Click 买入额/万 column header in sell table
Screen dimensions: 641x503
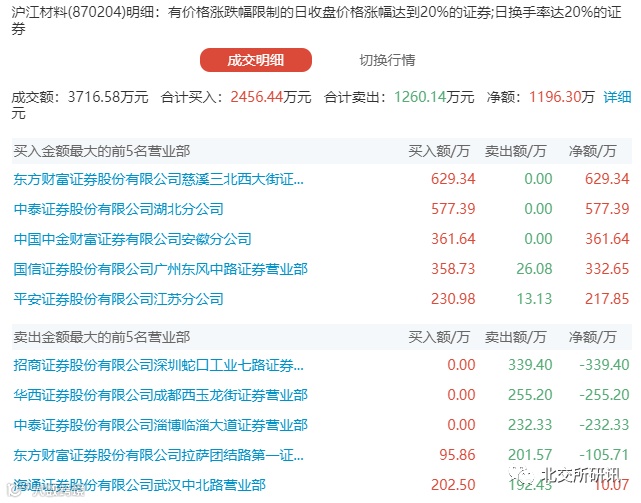[439, 337]
